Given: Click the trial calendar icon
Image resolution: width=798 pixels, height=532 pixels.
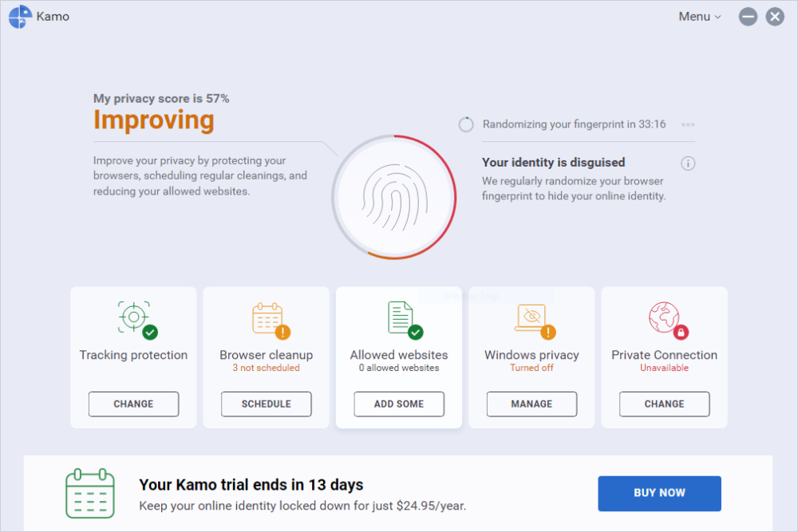Looking at the screenshot, I should [x=89, y=493].
